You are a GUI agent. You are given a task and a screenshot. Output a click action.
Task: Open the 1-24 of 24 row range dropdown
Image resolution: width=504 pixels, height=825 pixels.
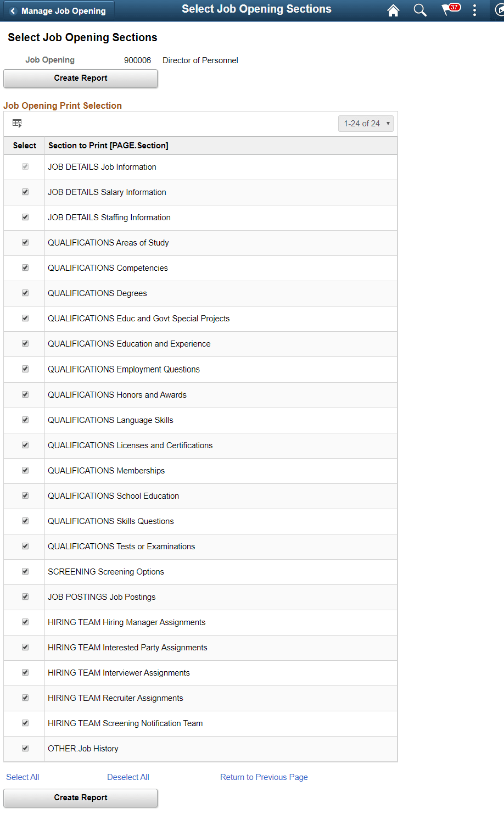click(x=366, y=123)
